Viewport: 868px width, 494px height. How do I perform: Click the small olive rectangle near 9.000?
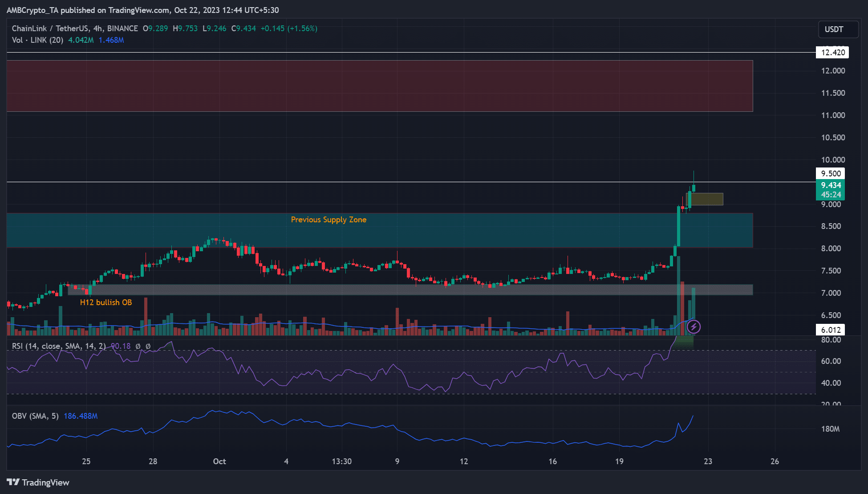point(707,199)
